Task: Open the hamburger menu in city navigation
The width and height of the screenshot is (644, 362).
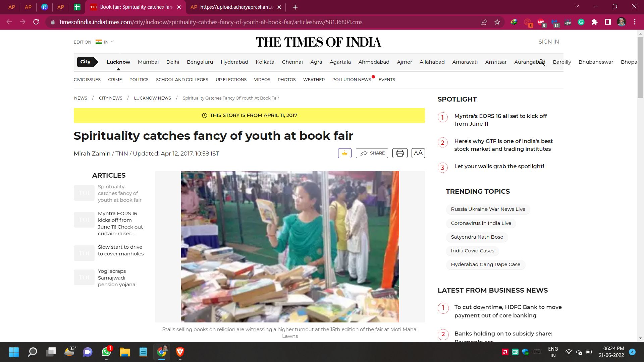Action: click(x=555, y=62)
